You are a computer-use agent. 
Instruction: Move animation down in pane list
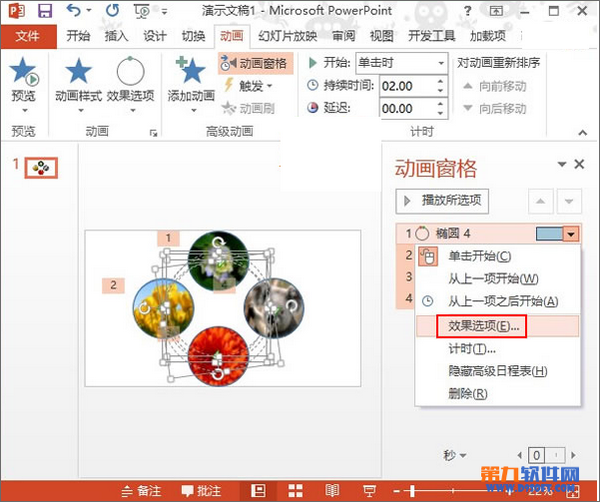point(569,201)
